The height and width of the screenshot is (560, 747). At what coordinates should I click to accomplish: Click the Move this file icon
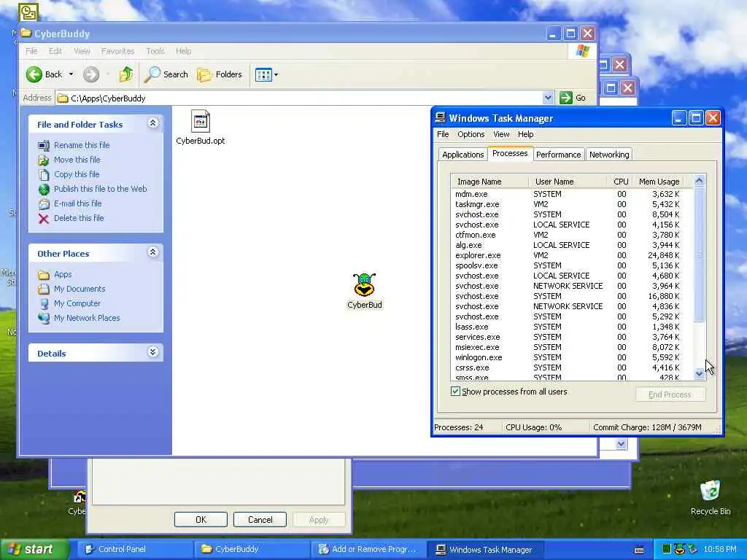pyautogui.click(x=44, y=160)
